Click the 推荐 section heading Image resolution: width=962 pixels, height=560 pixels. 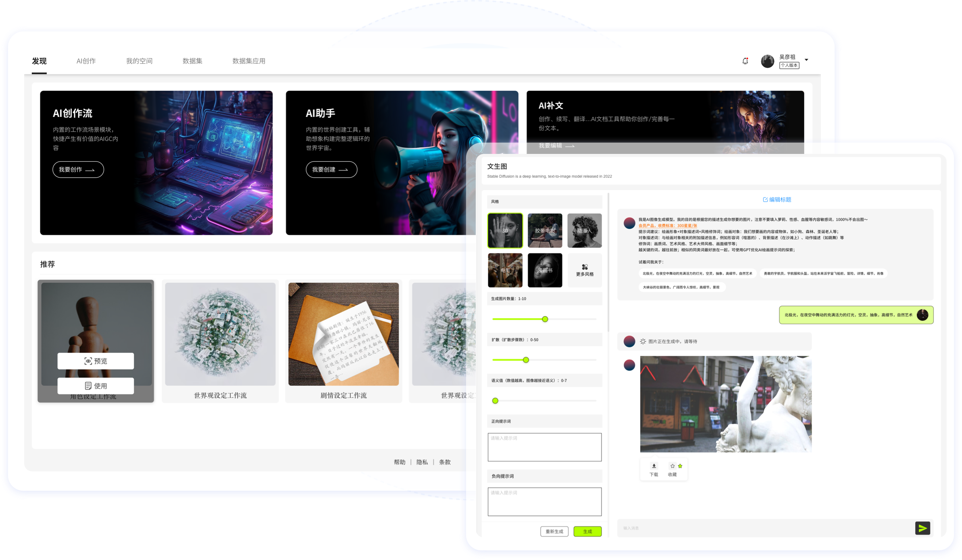click(x=47, y=264)
